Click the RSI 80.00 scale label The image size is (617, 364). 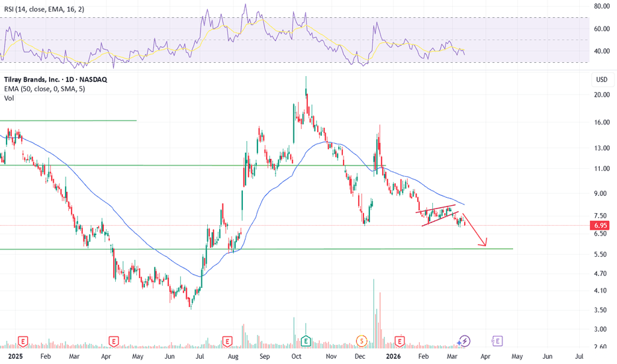[602, 7]
